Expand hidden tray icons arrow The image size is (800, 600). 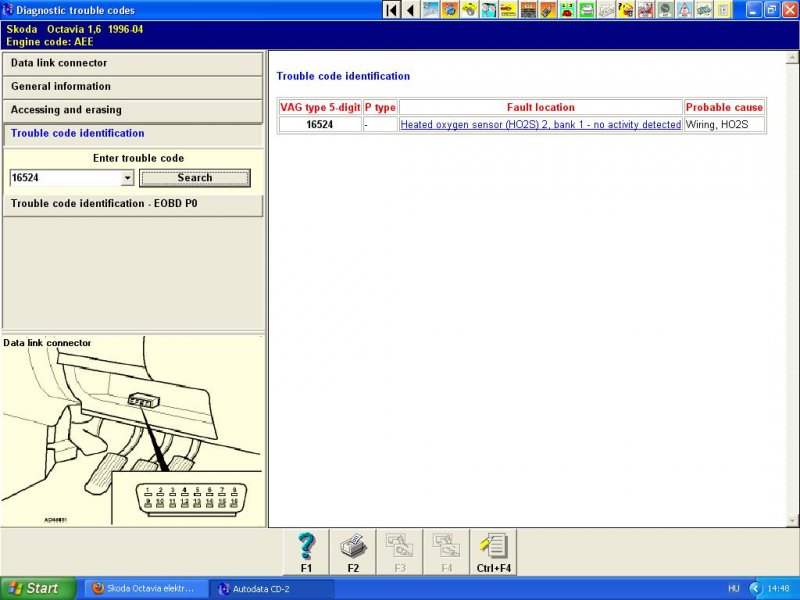click(x=755, y=589)
